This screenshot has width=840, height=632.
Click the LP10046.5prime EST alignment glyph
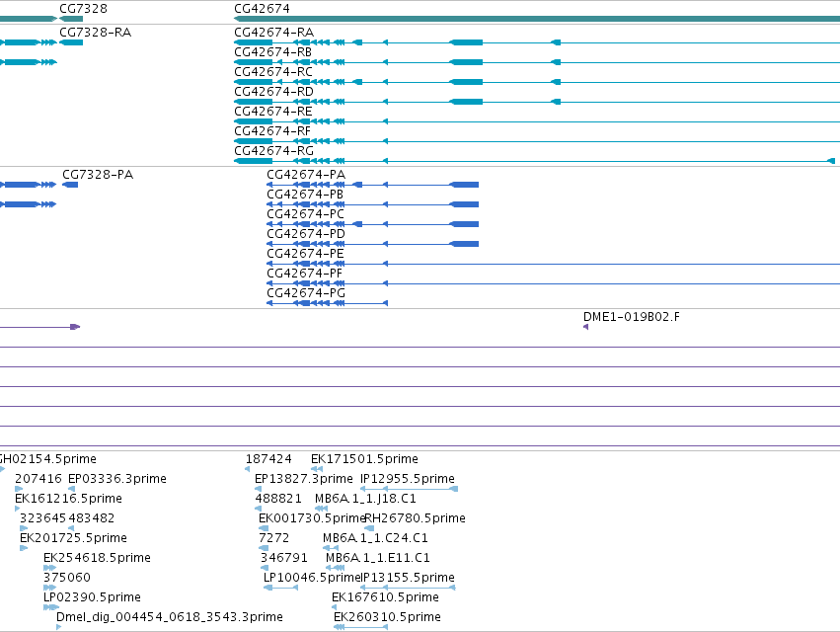click(280, 588)
